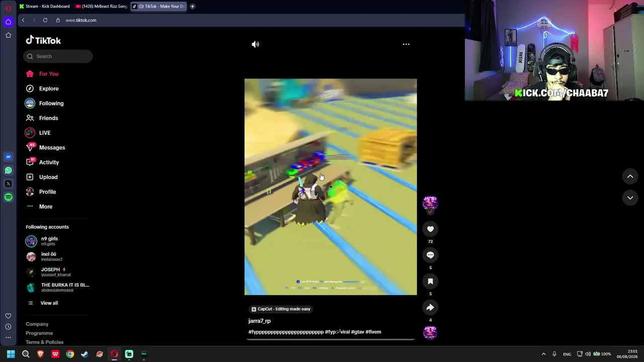Open the video comments

pos(430,255)
